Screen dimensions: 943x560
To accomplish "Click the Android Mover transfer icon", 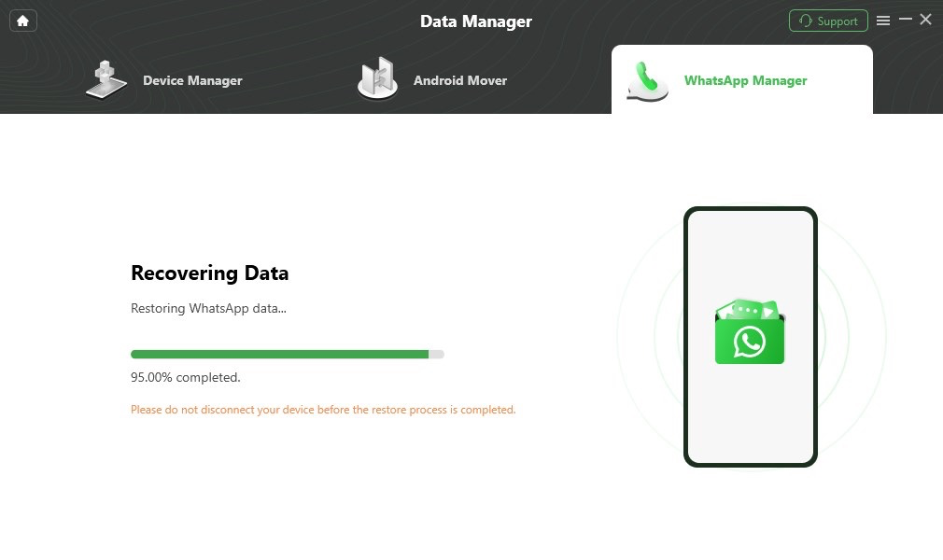I will tap(377, 79).
